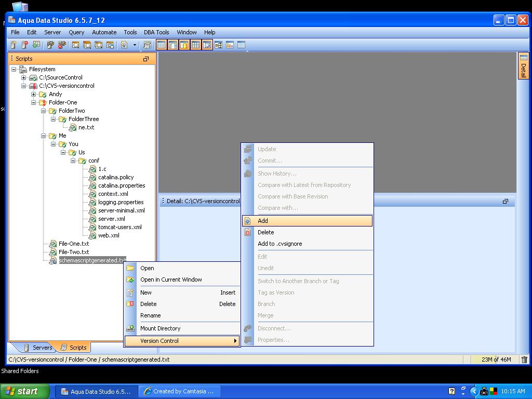
Task: Click the first magnifier query window icon
Action: (x=76, y=45)
